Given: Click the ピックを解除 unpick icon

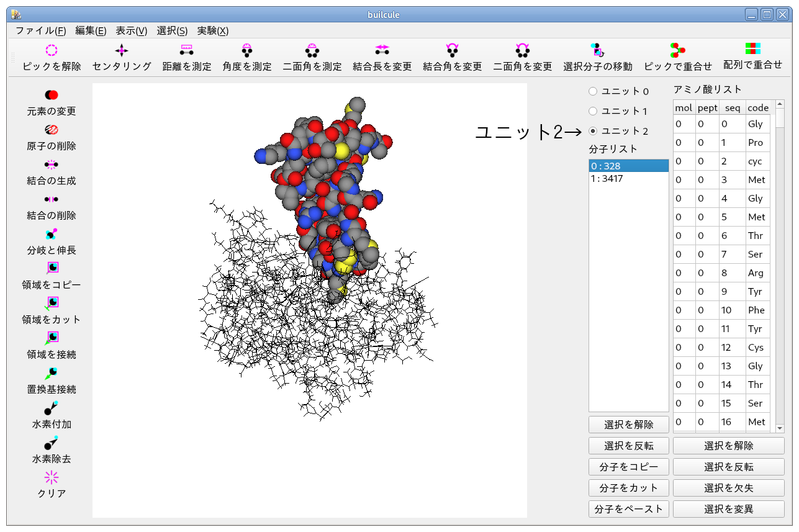Looking at the screenshot, I should click(52, 51).
